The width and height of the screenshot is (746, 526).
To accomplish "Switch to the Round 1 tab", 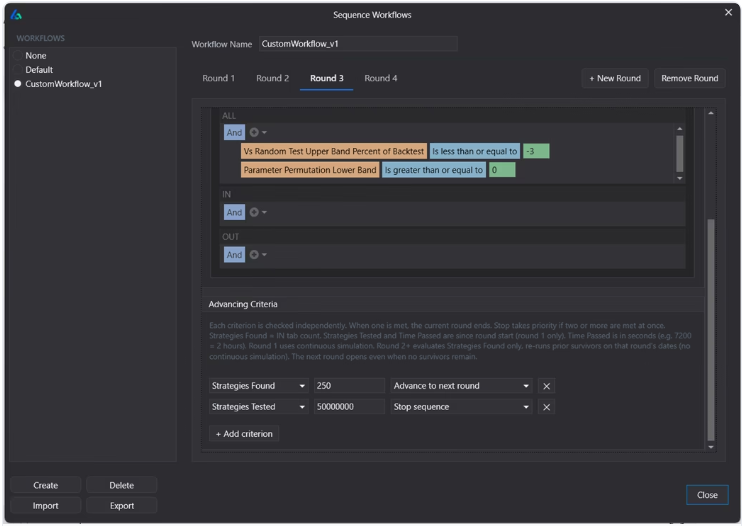I will [218, 78].
